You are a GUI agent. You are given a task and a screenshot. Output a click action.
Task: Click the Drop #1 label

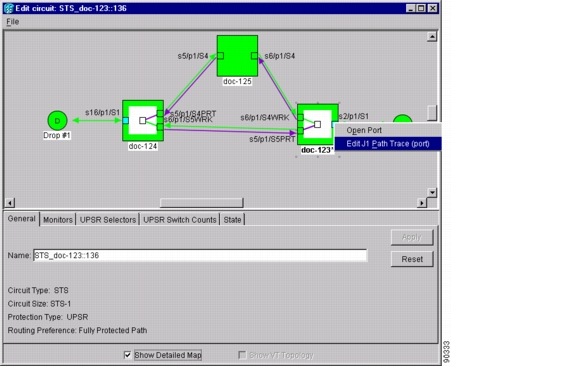57,135
